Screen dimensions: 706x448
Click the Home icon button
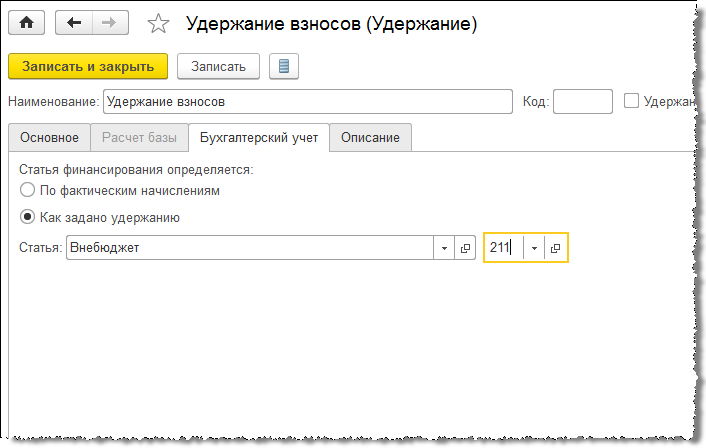coord(27,23)
